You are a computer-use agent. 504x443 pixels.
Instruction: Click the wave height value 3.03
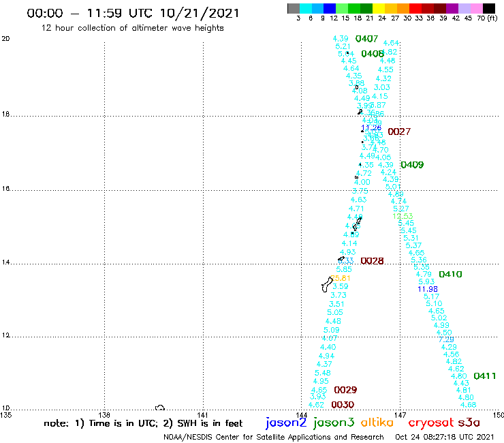[382, 87]
